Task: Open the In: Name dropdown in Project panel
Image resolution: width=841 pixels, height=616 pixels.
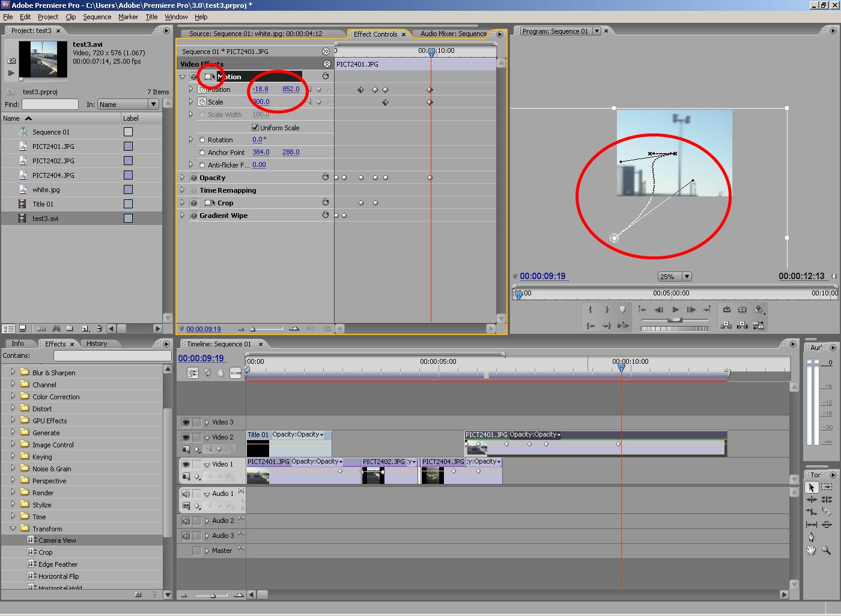Action: coord(153,104)
